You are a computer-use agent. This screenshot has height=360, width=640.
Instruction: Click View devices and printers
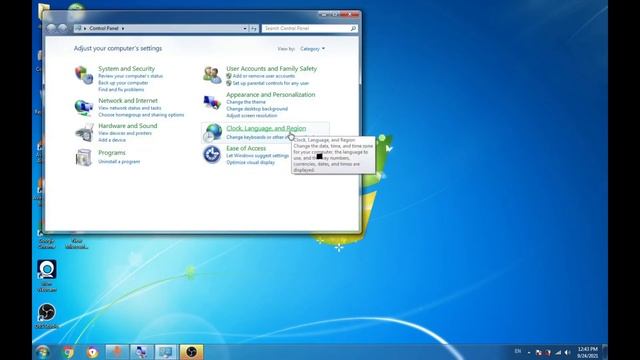point(124,133)
